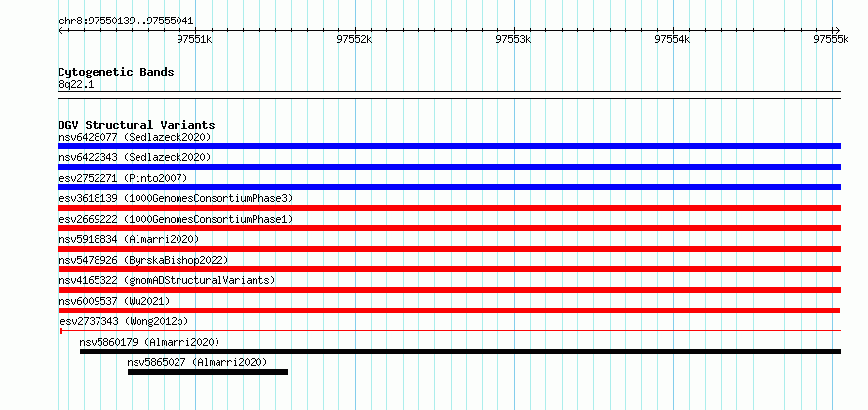Click the 8q22.1 band label
This screenshot has width=868, height=410.
coord(76,84)
